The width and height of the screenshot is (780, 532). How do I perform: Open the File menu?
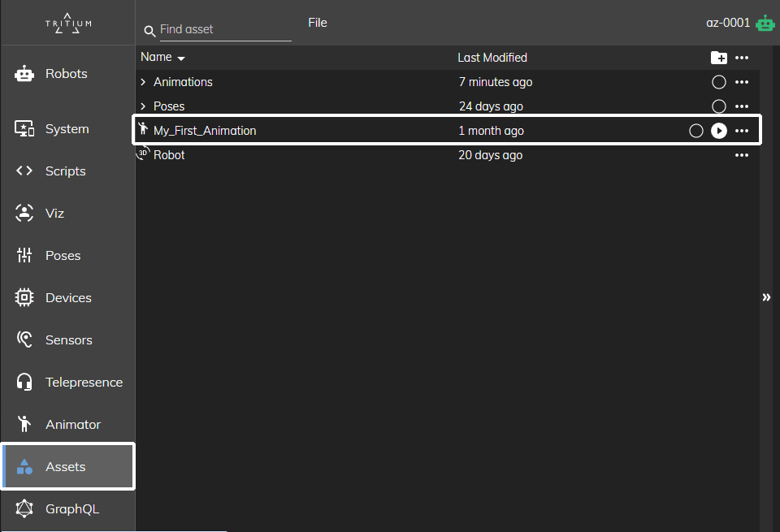tap(318, 23)
